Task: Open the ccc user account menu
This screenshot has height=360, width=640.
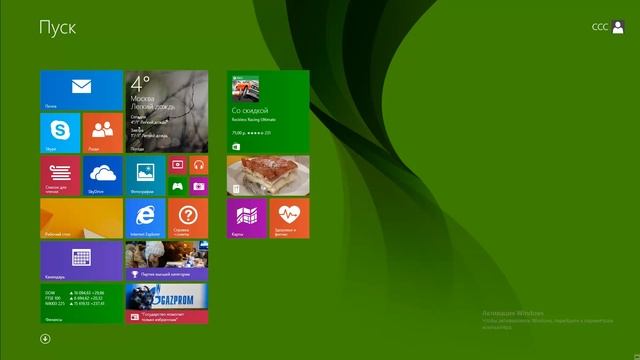Action: click(x=608, y=27)
